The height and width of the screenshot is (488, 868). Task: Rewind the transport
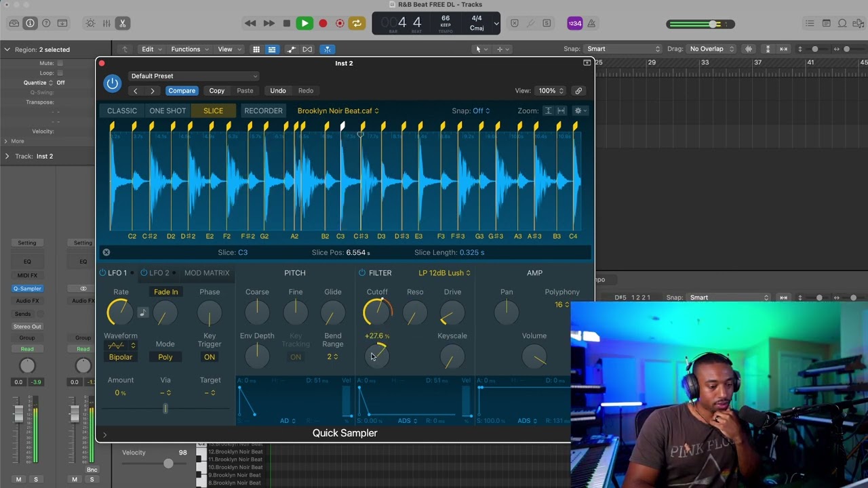click(250, 23)
